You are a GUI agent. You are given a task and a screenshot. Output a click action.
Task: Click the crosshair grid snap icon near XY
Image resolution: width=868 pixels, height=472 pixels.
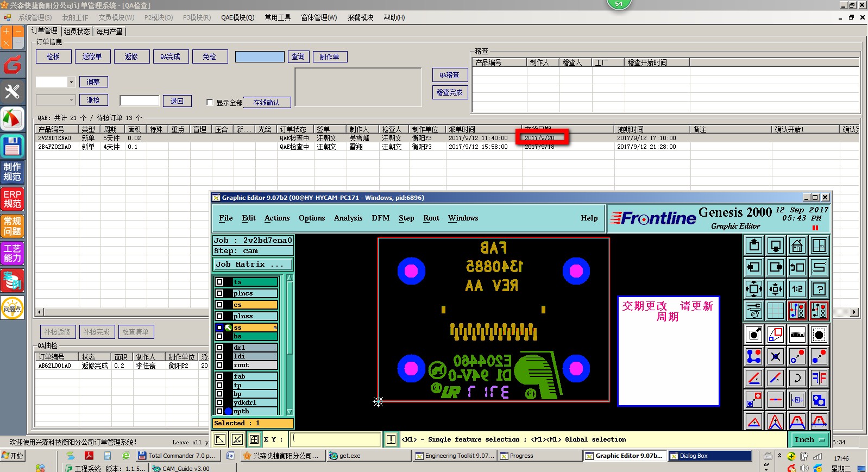click(x=254, y=439)
